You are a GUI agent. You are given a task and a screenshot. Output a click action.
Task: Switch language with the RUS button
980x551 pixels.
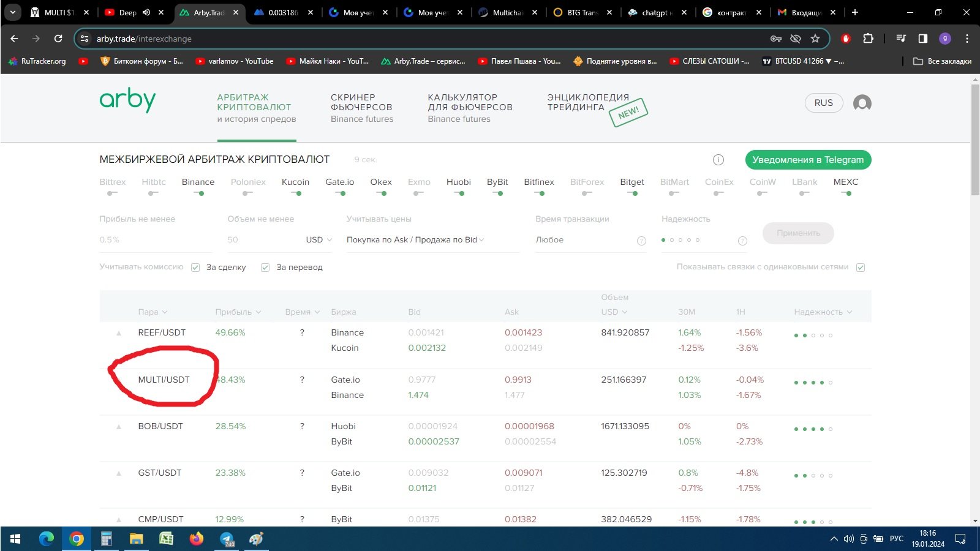point(823,103)
